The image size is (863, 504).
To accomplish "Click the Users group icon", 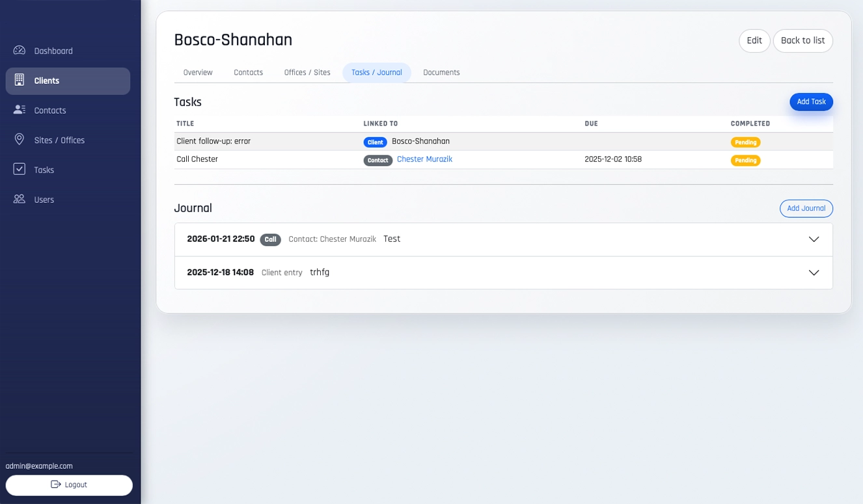I will (20, 200).
